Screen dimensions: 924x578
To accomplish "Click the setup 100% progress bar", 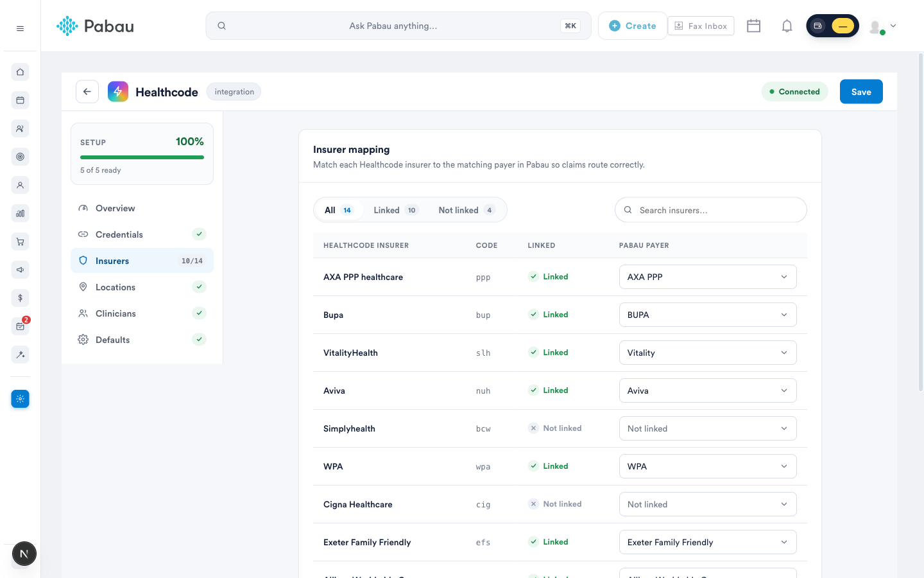I will [142, 157].
